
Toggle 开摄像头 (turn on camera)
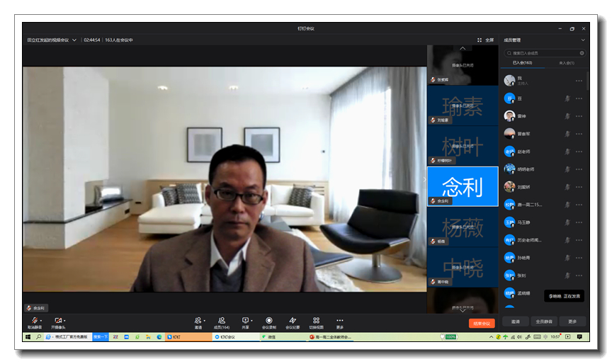point(58,322)
